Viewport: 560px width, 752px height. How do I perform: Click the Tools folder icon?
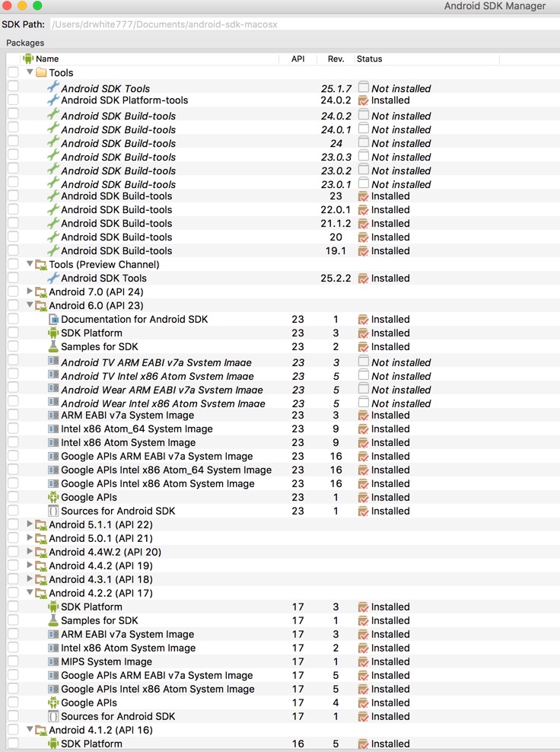(x=41, y=72)
